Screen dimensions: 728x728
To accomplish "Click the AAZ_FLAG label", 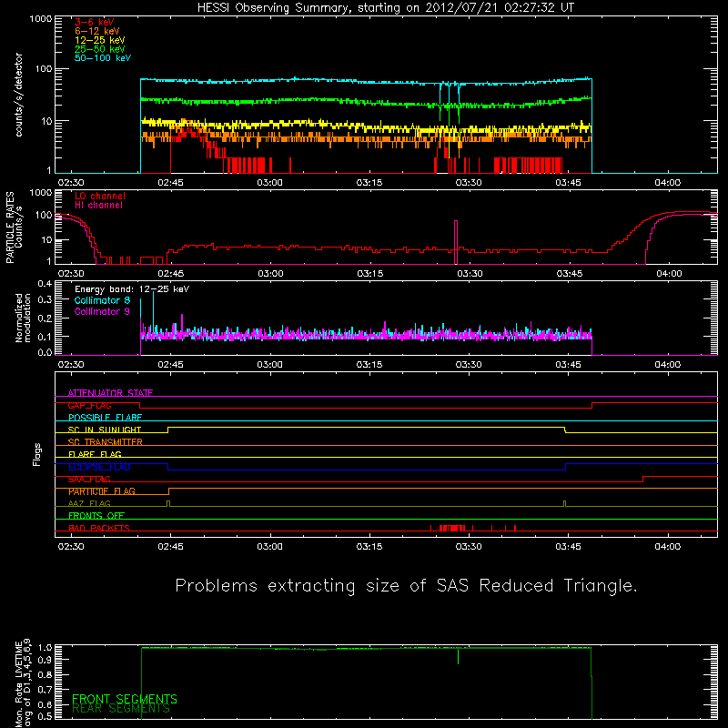I will point(89,503).
